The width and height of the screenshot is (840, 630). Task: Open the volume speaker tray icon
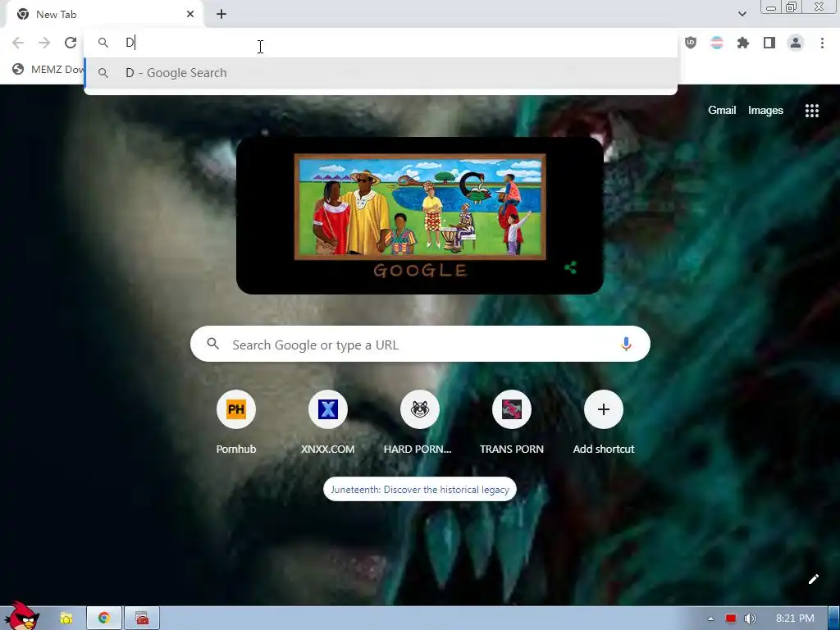[x=750, y=619]
